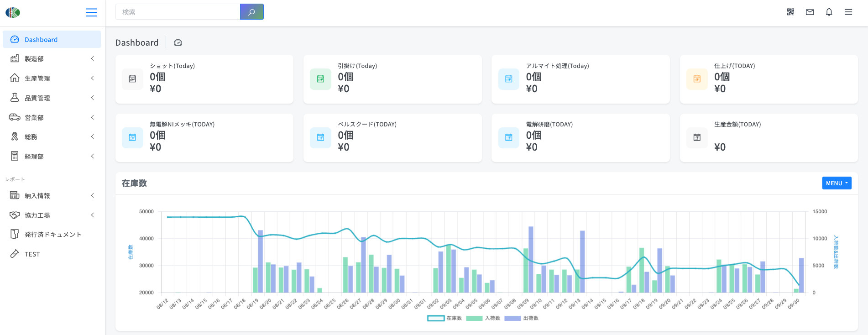This screenshot has width=868, height=335.
Task: Open the mail envelope icon
Action: pos(810,12)
